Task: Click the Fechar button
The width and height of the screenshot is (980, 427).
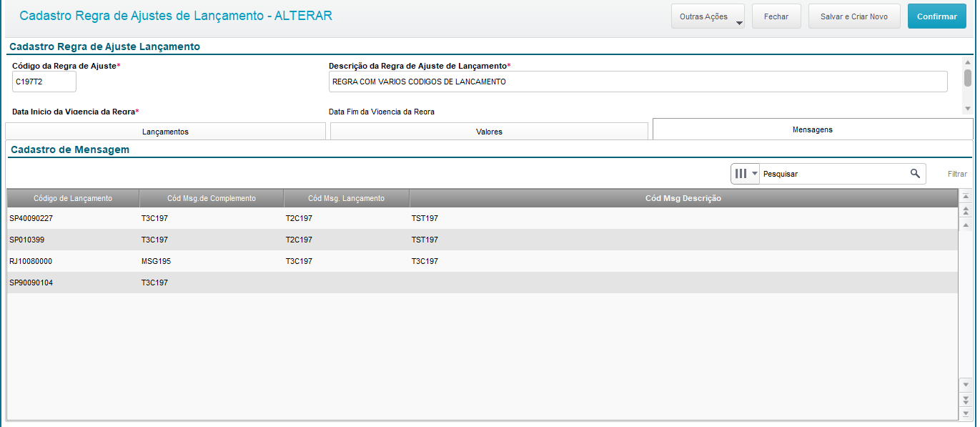Action: click(x=776, y=16)
